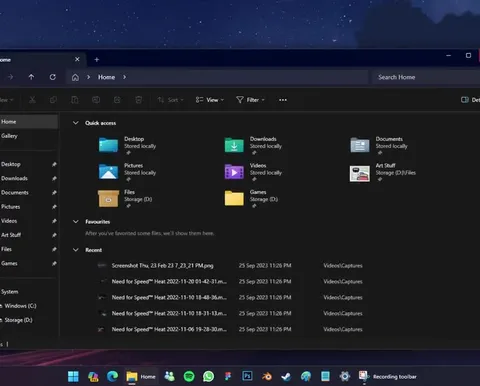The width and height of the screenshot is (480, 386).
Task: Select Games in the sidebar
Action: click(29, 263)
